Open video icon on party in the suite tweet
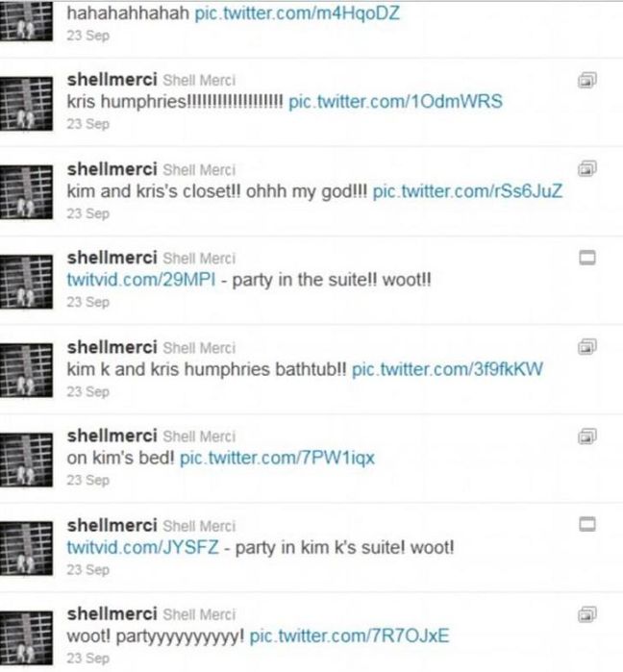 click(587, 258)
